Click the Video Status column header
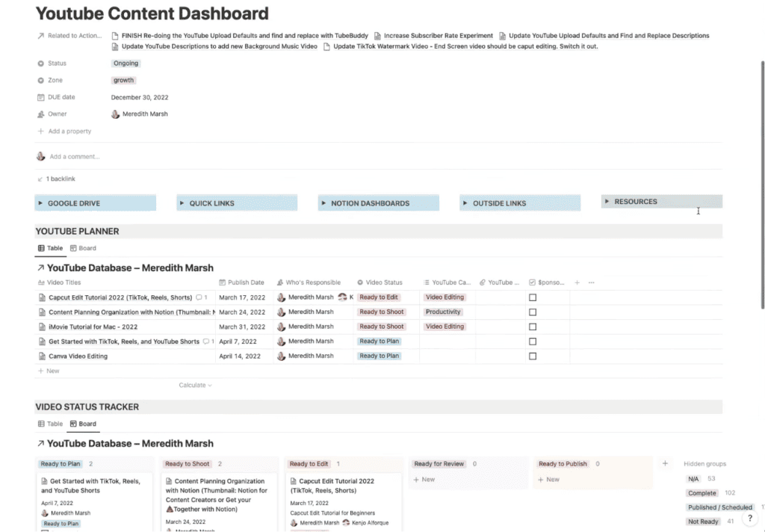Screen dimensions: 765x532 pyautogui.click(x=380, y=282)
